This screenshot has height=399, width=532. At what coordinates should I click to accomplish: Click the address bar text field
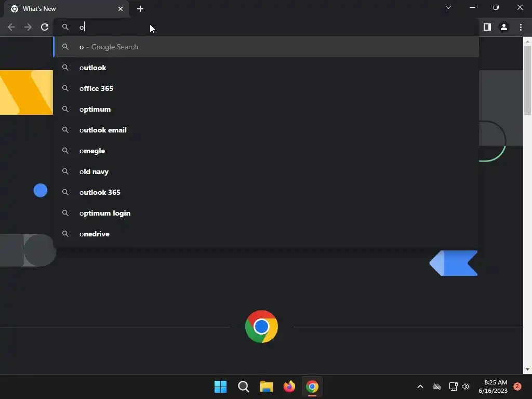[x=267, y=27]
